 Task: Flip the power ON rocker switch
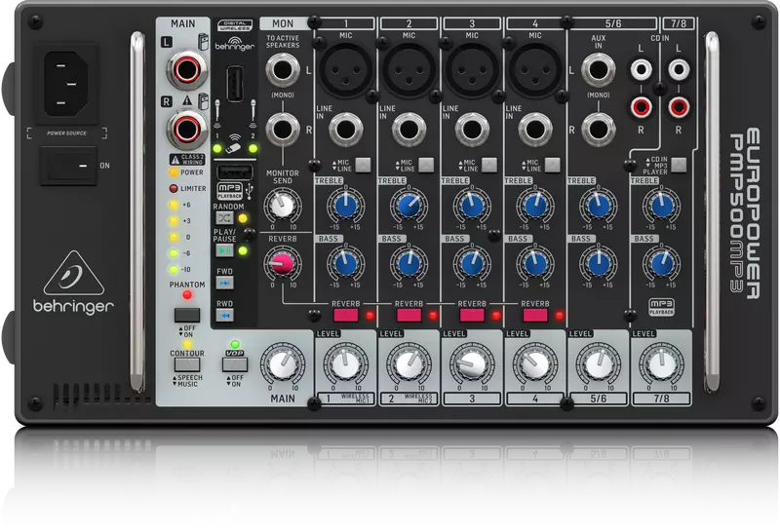point(68,166)
